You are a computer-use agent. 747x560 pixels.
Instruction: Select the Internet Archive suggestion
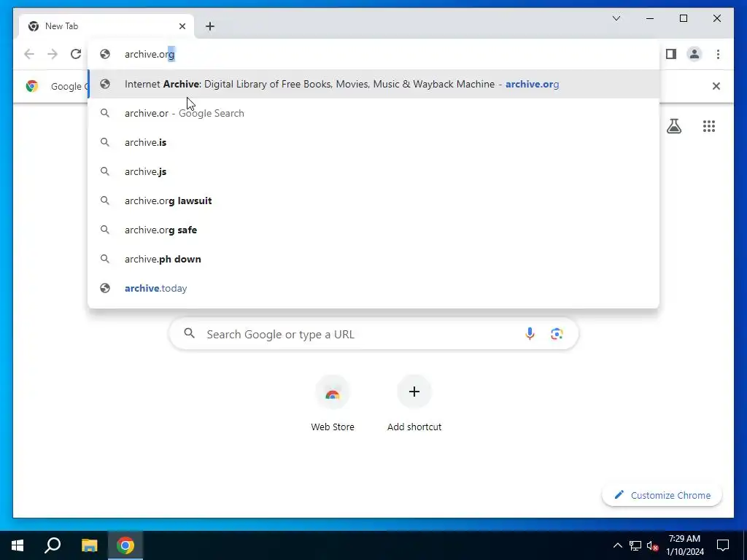coord(374,85)
